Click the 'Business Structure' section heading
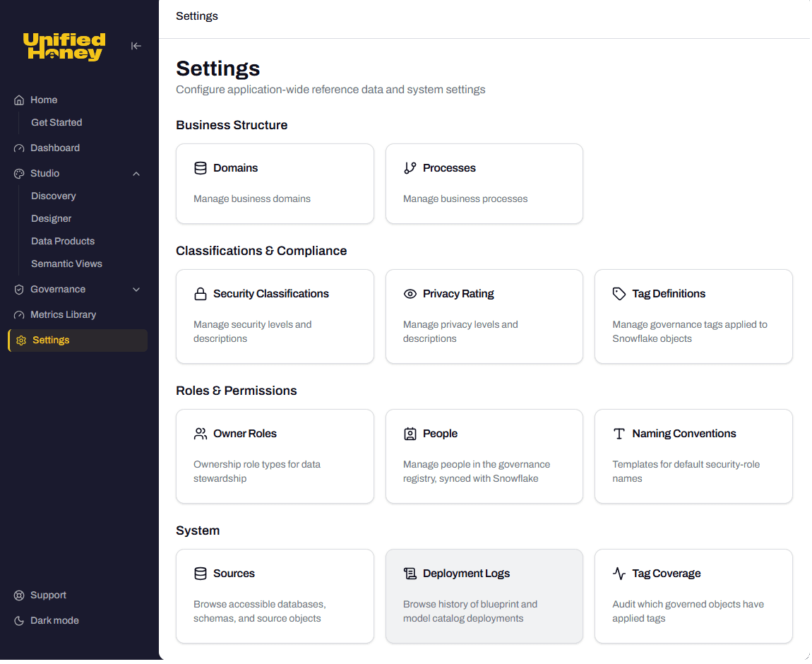This screenshot has height=664, width=812. tap(232, 125)
